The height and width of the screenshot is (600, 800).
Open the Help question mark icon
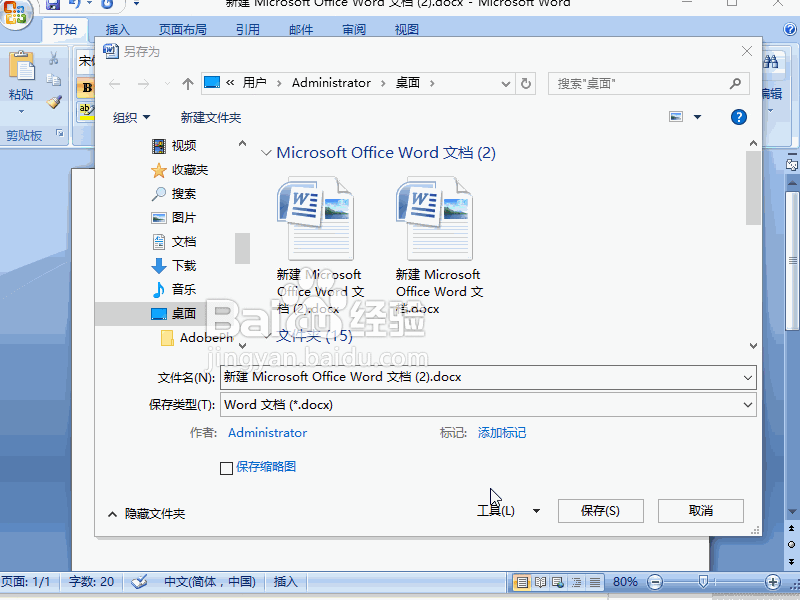coord(738,116)
